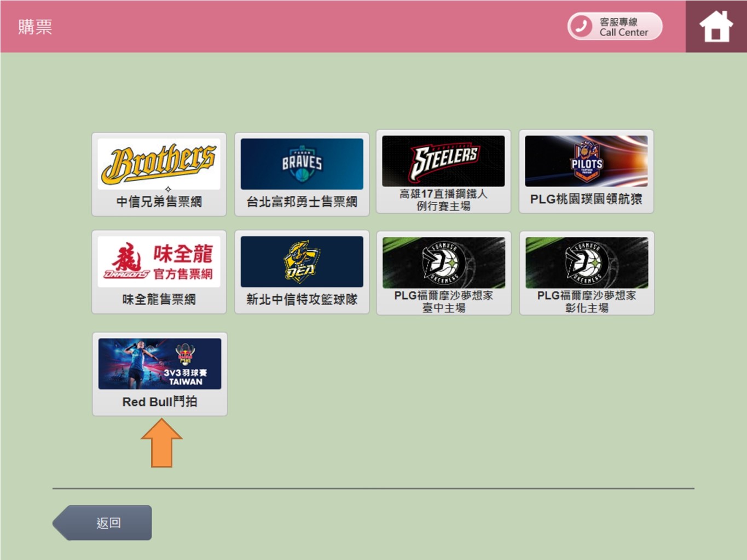Open the Steelers logo banner
The image size is (747, 560).
(443, 161)
